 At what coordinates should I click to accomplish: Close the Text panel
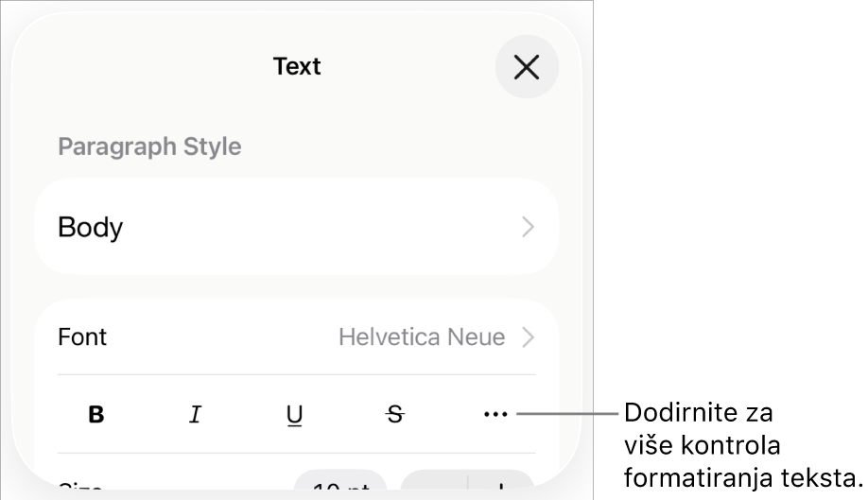[527, 67]
